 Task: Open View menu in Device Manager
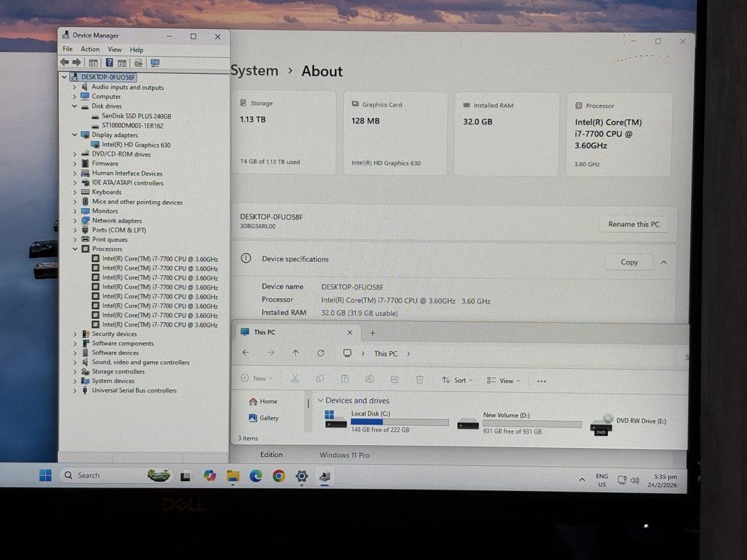[114, 50]
